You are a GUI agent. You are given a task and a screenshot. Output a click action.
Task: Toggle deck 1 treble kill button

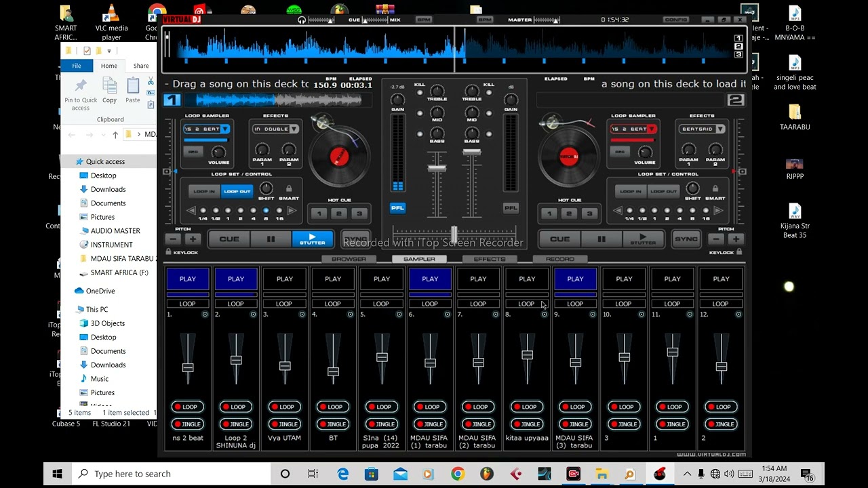[420, 94]
